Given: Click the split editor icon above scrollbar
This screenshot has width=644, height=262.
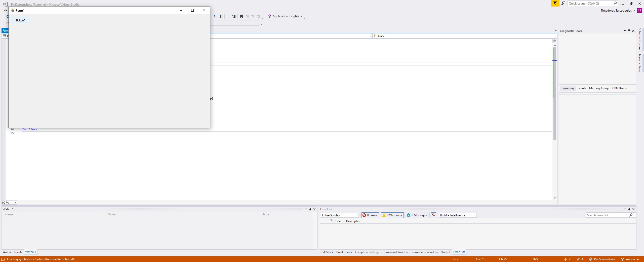Looking at the screenshot, I should click(x=555, y=41).
